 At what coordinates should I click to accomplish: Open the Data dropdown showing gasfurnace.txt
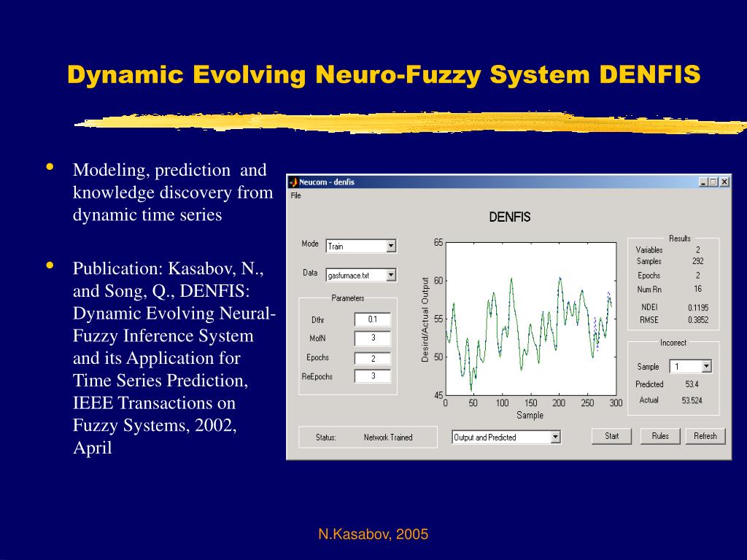pos(361,275)
